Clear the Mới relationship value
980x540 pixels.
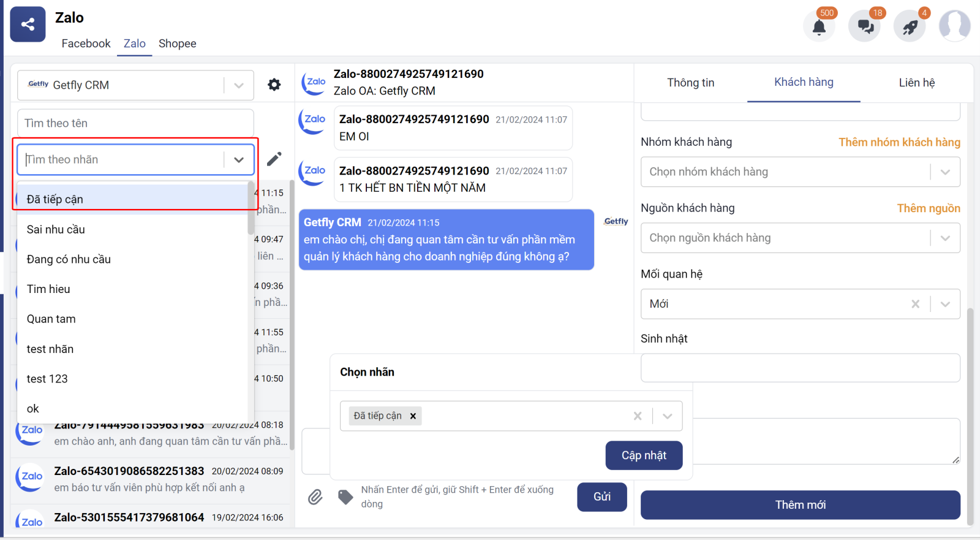coord(915,304)
